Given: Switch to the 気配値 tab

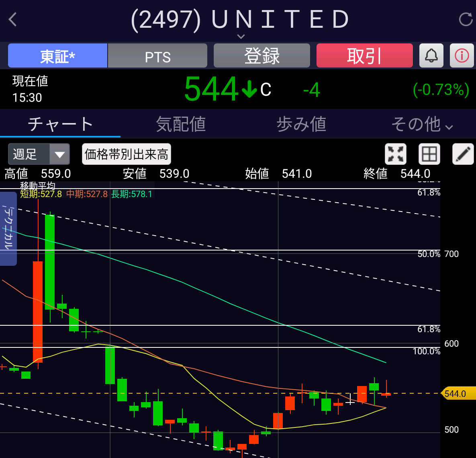Looking at the screenshot, I should [181, 124].
